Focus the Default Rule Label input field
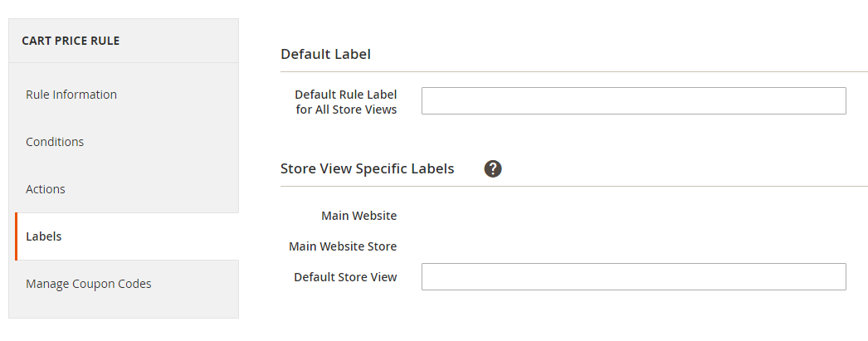The image size is (868, 341). pos(633,100)
